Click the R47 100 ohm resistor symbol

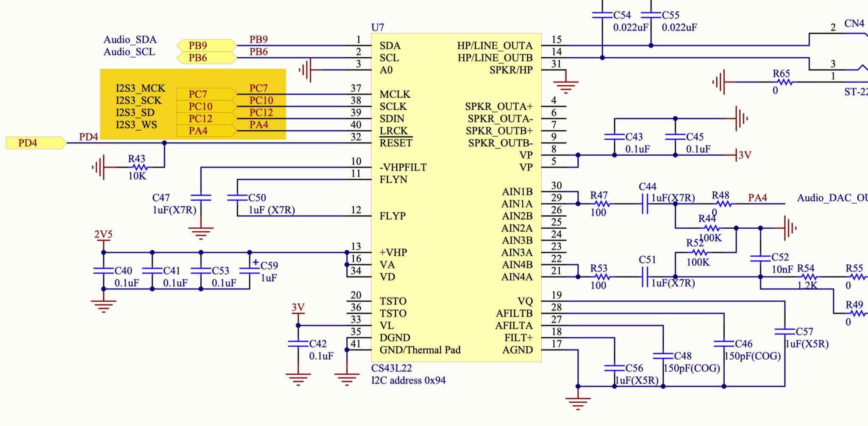[602, 204]
